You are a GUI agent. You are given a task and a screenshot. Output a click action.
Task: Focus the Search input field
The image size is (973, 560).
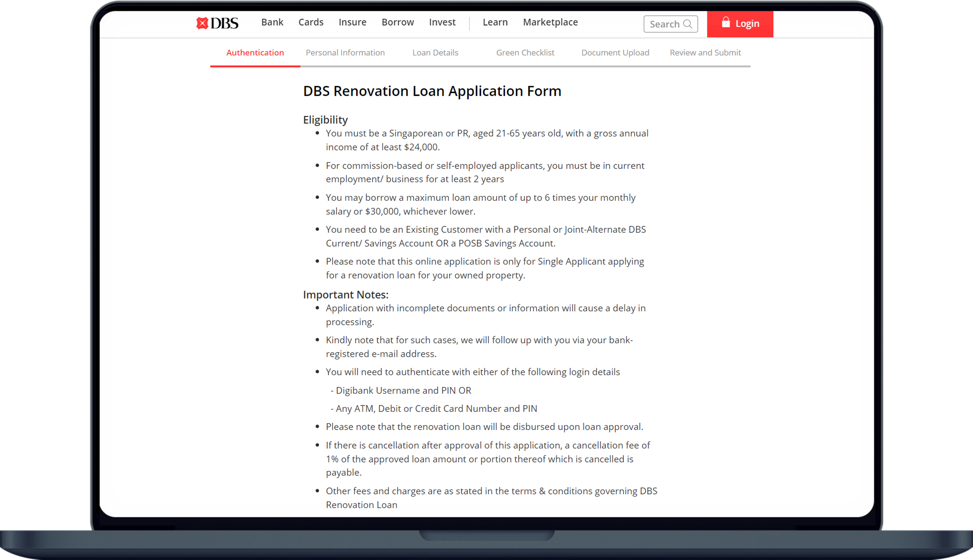point(665,24)
